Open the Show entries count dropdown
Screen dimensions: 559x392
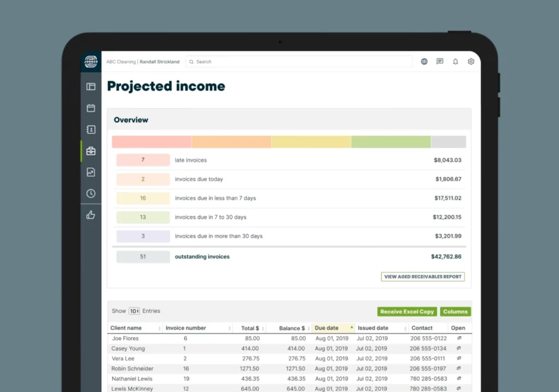pos(134,311)
